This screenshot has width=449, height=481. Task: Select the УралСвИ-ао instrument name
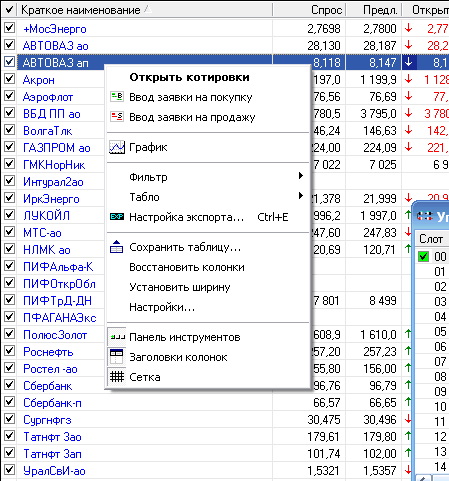coord(54,471)
